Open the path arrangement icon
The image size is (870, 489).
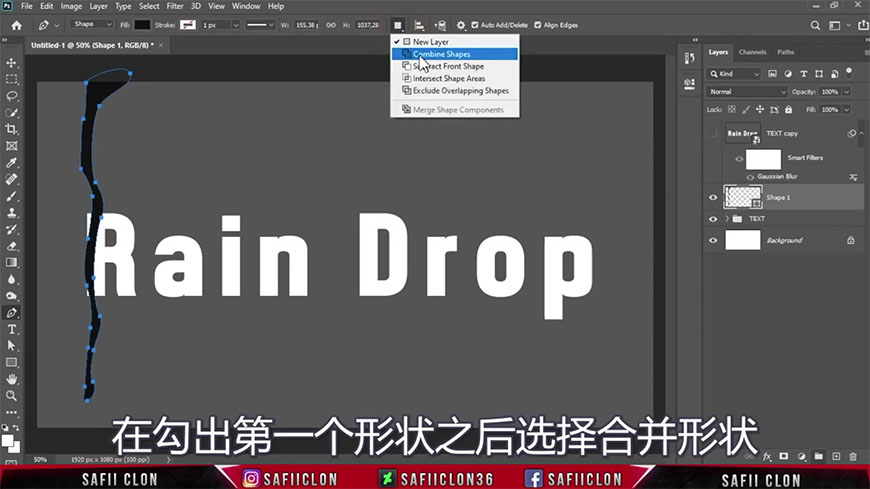[x=441, y=25]
